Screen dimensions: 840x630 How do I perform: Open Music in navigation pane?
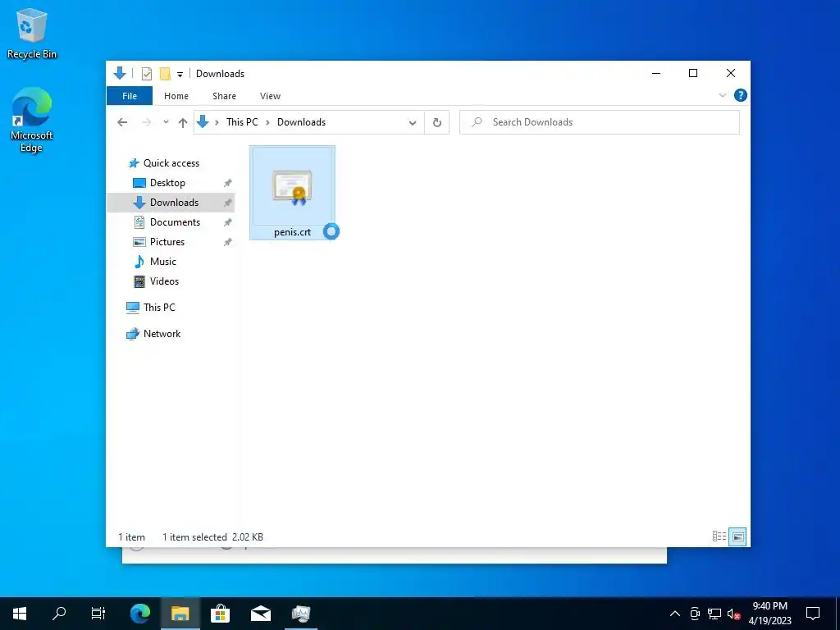coord(163,262)
